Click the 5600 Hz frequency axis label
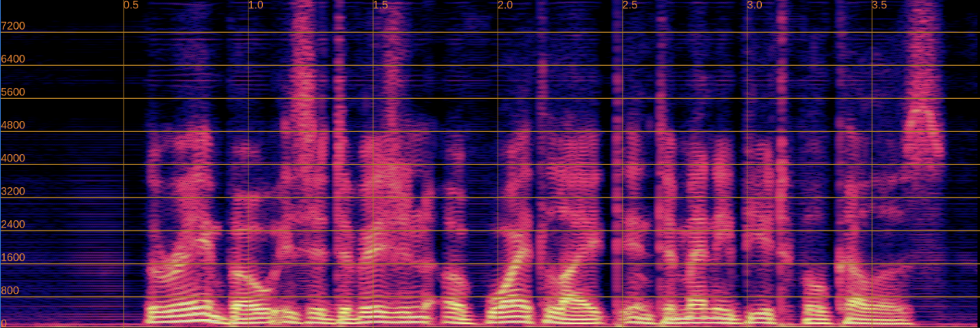Image resolution: width=980 pixels, height=328 pixels. click(x=13, y=92)
